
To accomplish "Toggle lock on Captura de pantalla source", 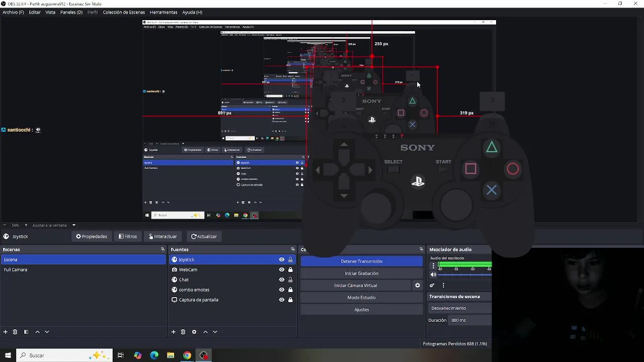I will (290, 300).
